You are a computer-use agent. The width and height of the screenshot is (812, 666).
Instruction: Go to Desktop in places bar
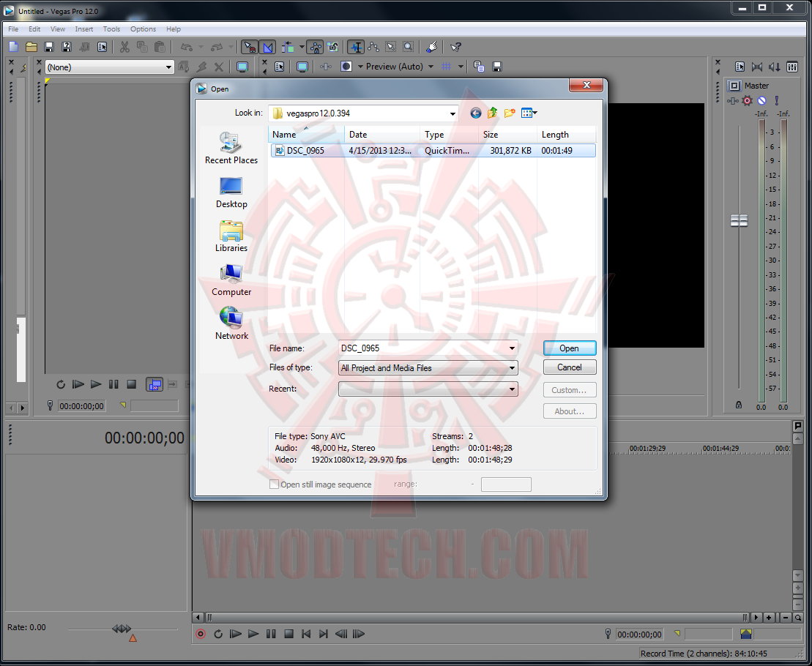tap(231, 192)
